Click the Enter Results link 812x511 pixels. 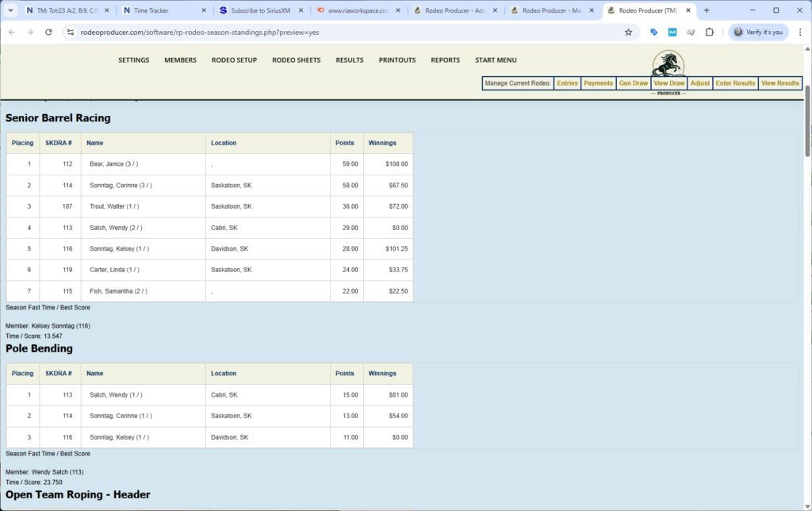[735, 83]
